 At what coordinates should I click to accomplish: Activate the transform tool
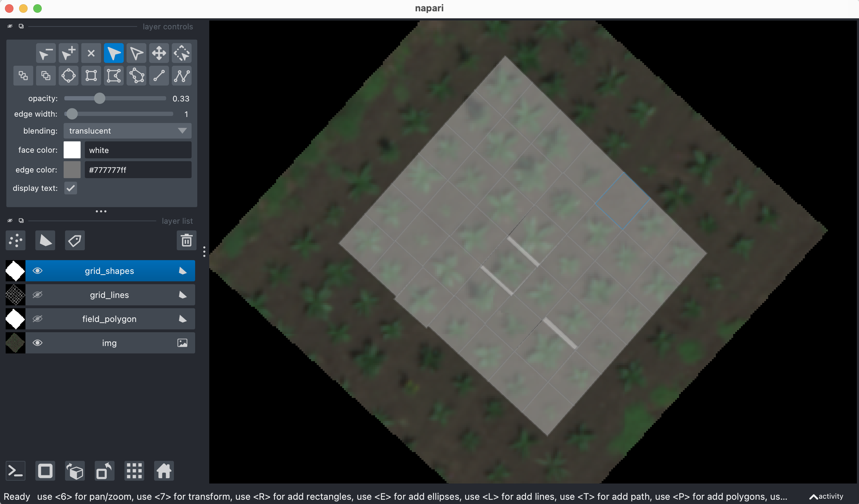[x=181, y=53]
